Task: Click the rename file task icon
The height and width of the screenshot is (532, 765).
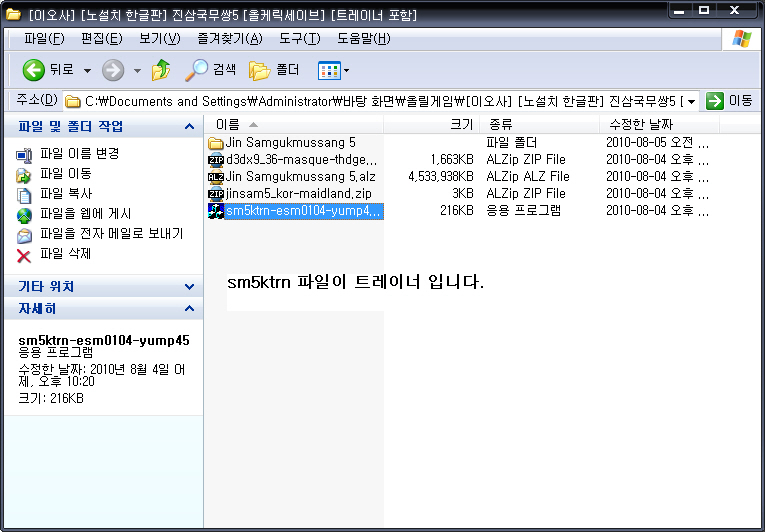Action: [24, 155]
